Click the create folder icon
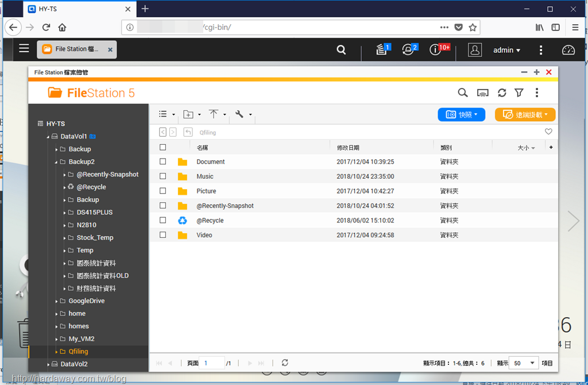 pos(188,114)
